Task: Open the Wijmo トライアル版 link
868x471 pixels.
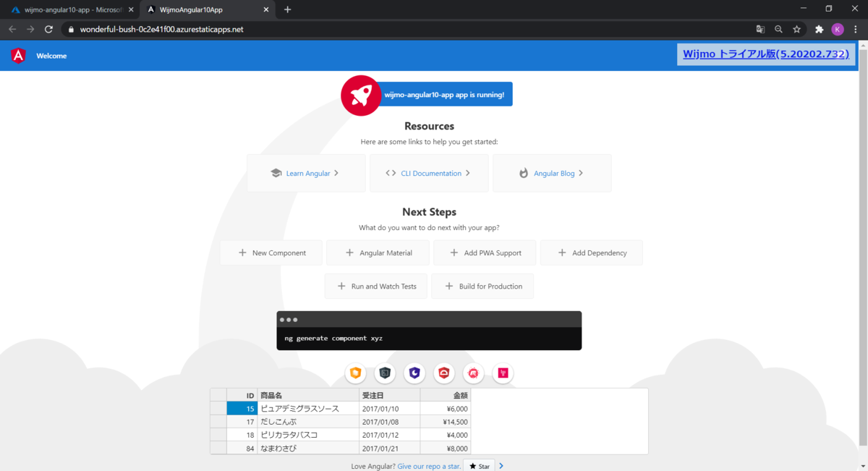Action: click(x=766, y=54)
